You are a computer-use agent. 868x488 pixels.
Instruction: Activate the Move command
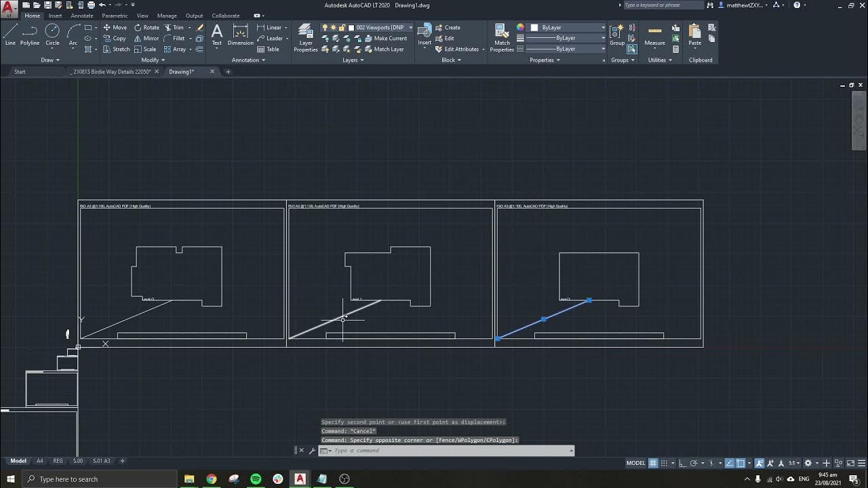click(115, 28)
